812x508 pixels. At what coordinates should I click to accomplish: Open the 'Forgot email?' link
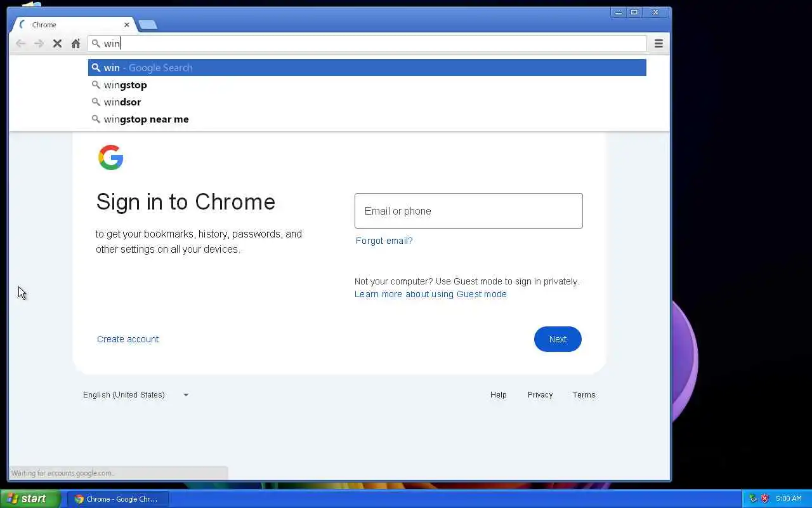pos(384,241)
